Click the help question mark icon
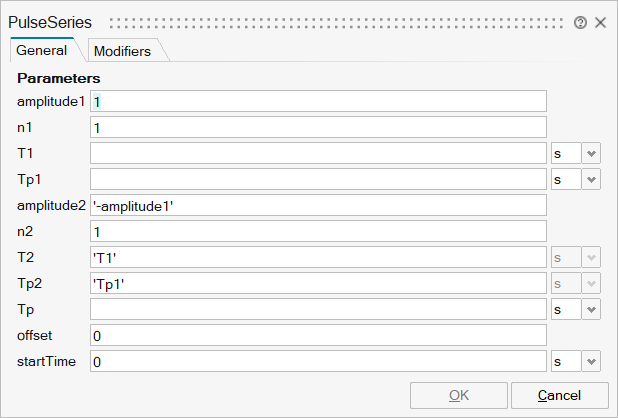This screenshot has height=418, width=618. click(580, 22)
